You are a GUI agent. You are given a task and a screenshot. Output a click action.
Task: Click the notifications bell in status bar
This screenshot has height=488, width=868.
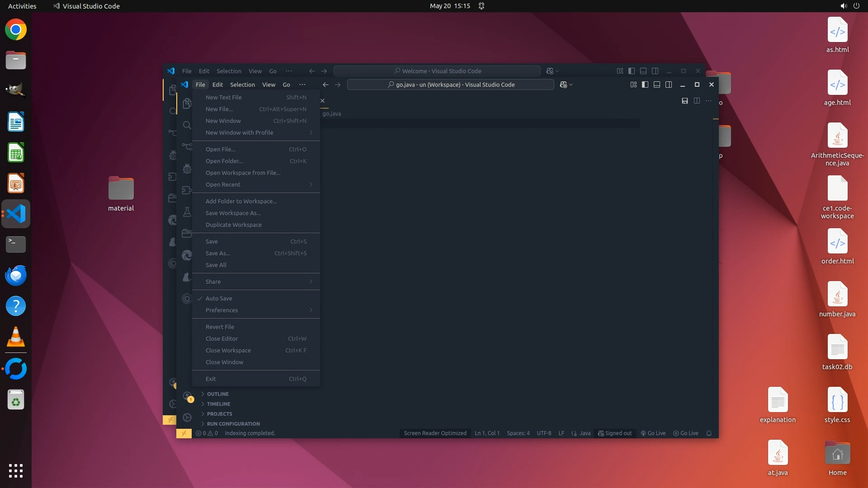[709, 433]
